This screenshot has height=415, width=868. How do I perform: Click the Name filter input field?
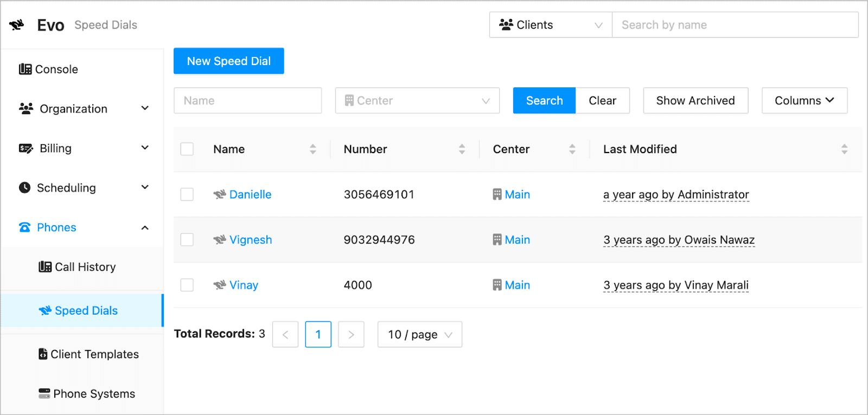click(248, 100)
